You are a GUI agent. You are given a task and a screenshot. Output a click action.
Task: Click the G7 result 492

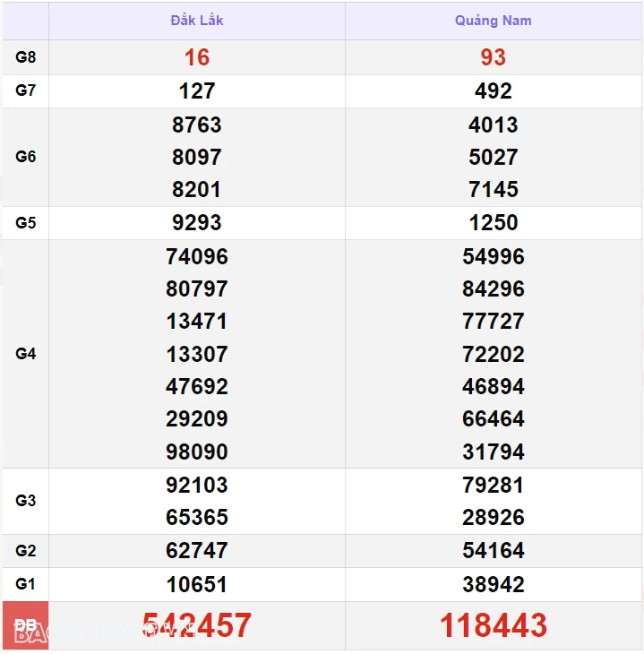(x=493, y=90)
